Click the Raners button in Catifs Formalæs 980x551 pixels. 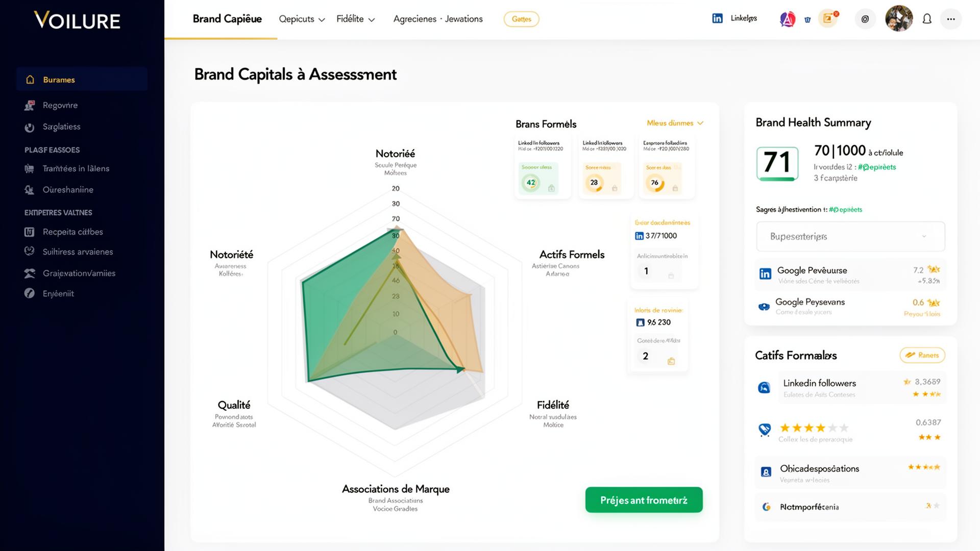point(922,355)
